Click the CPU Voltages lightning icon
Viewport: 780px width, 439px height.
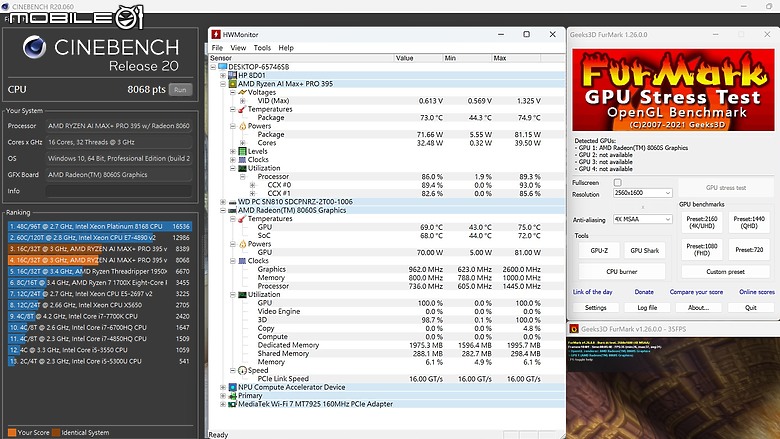242,92
